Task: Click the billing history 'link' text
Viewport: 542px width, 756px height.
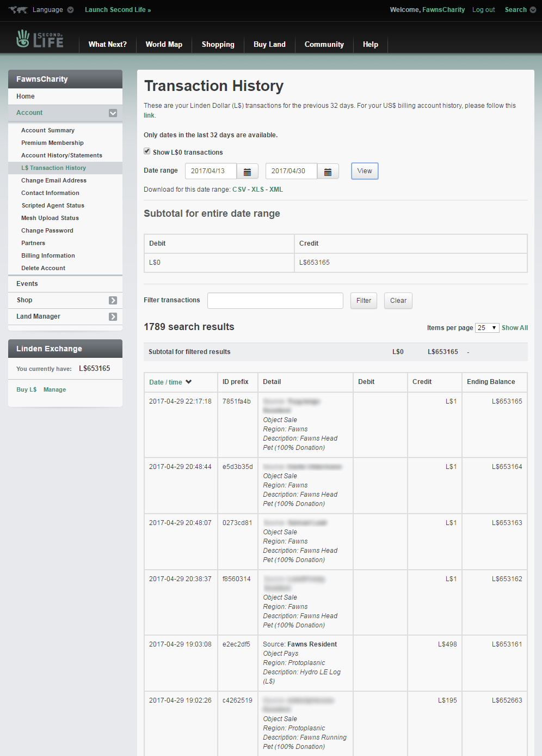Action: pyautogui.click(x=149, y=115)
